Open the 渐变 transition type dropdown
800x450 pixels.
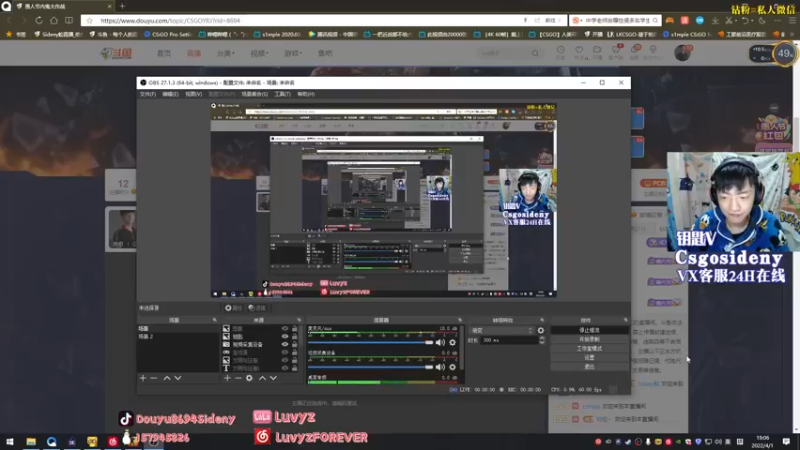point(501,331)
